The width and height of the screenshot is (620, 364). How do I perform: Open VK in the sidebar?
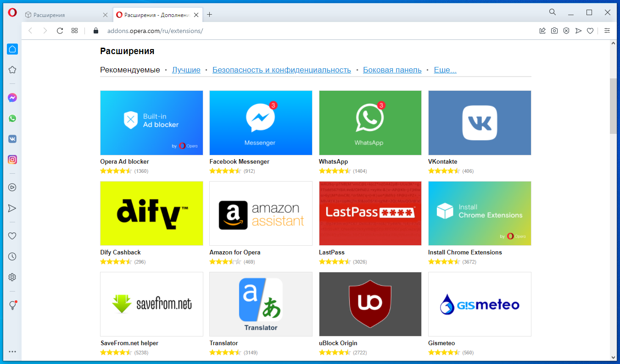coord(12,139)
